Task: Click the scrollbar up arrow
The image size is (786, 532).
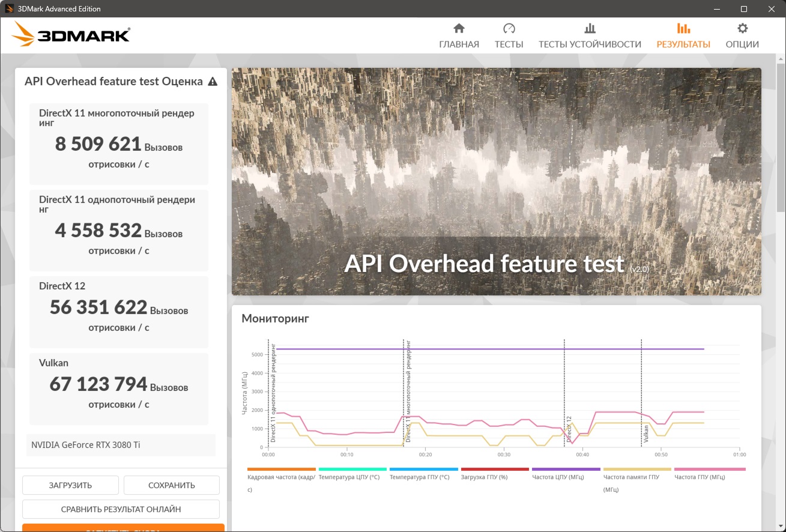Action: pyautogui.click(x=781, y=58)
